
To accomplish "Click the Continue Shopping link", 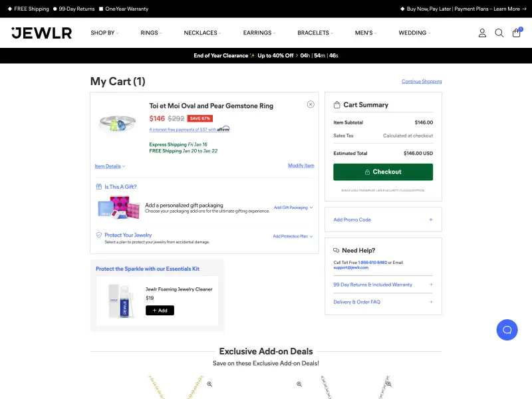I will point(422,82).
